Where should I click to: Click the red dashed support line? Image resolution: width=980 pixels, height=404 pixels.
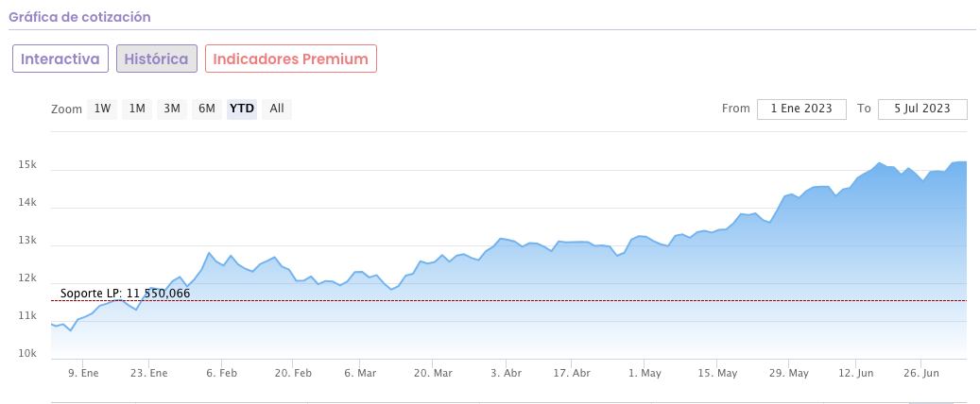[x=567, y=301]
